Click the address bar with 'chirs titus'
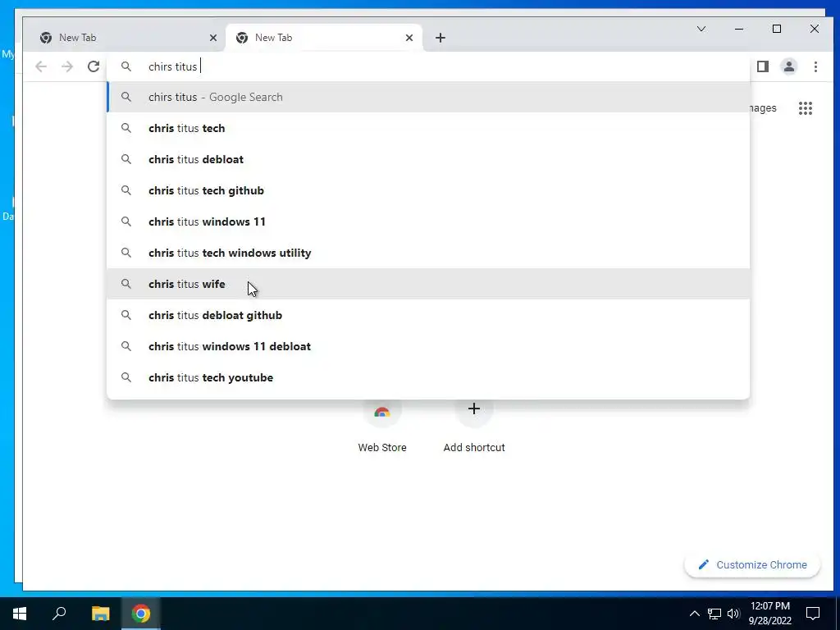The height and width of the screenshot is (630, 840). click(428, 66)
